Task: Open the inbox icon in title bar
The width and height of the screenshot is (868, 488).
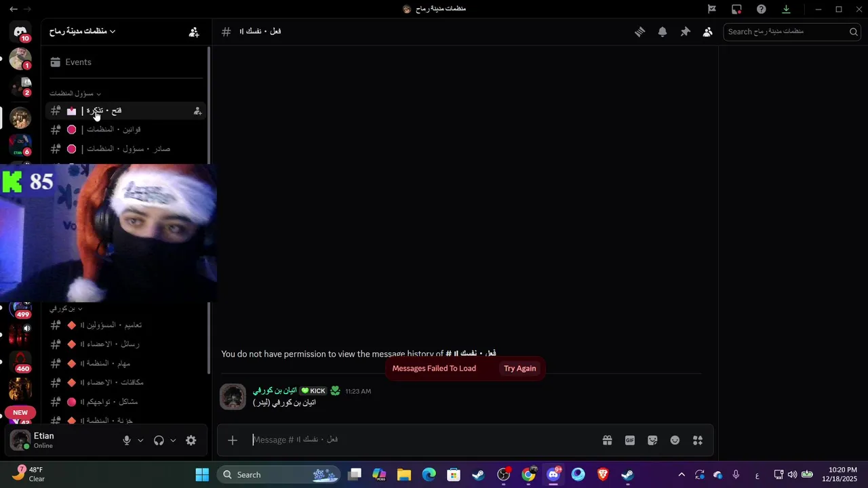Action: pos(736,9)
